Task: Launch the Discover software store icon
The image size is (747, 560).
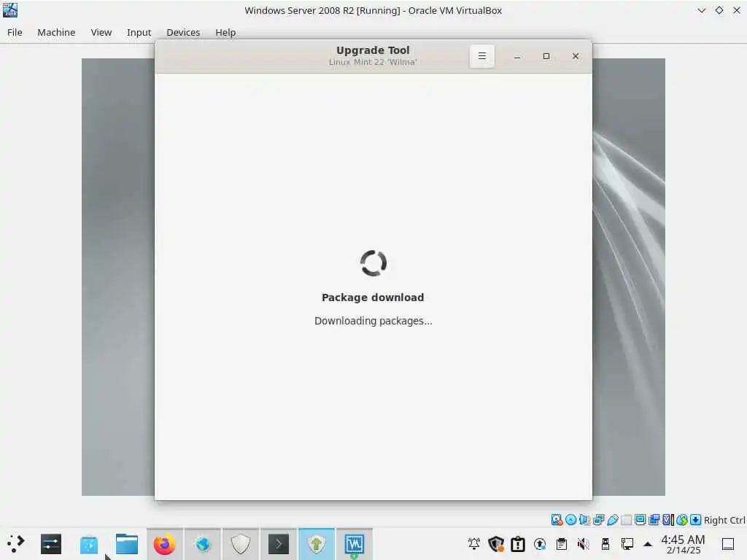Action: tap(89, 544)
